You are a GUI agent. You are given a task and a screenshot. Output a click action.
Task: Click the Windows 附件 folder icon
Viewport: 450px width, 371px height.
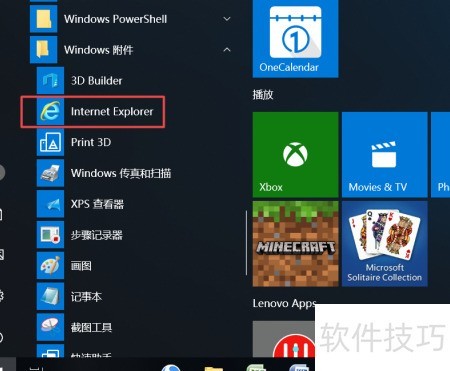click(43, 50)
